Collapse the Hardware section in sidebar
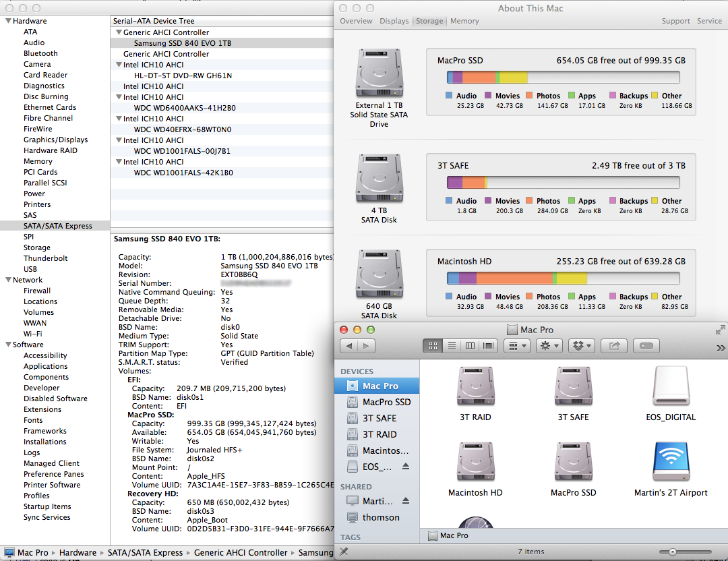Image resolution: width=728 pixels, height=561 pixels. click(8, 21)
